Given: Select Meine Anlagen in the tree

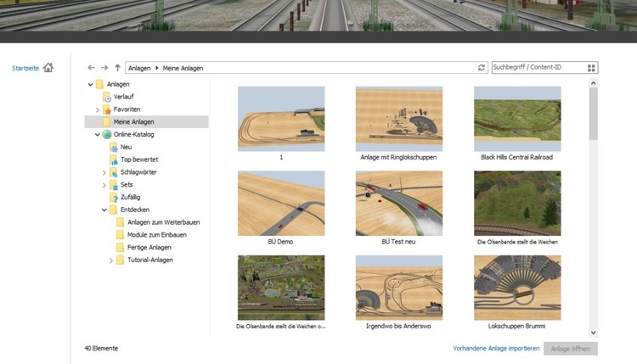Looking at the screenshot, I should click(x=134, y=122).
